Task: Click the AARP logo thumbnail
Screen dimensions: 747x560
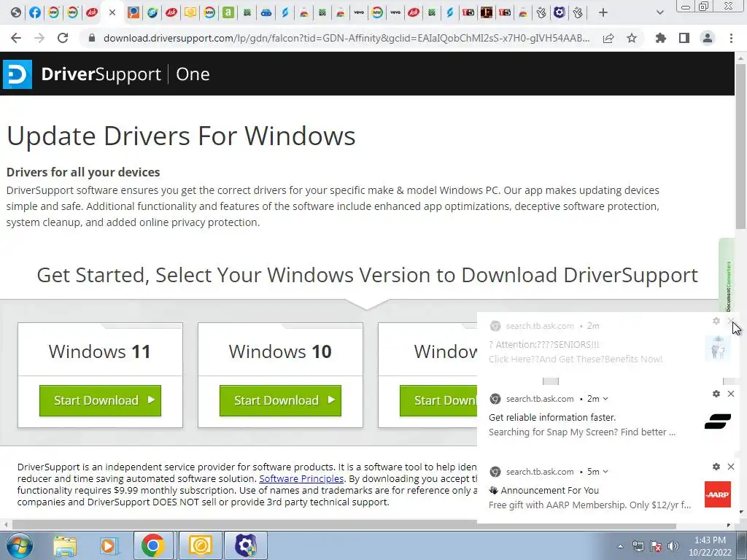Action: click(718, 494)
